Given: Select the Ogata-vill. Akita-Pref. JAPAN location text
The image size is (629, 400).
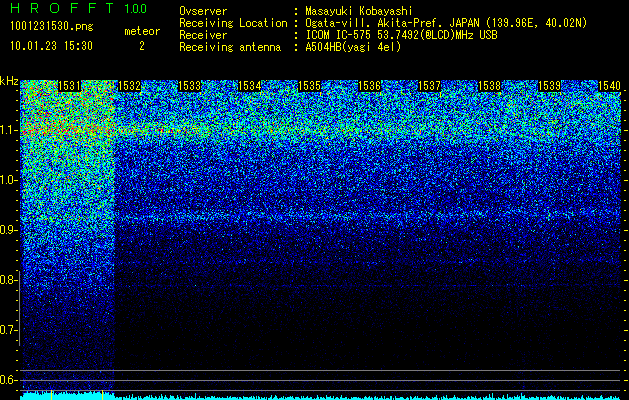Looking at the screenshot, I should click(x=446, y=23).
